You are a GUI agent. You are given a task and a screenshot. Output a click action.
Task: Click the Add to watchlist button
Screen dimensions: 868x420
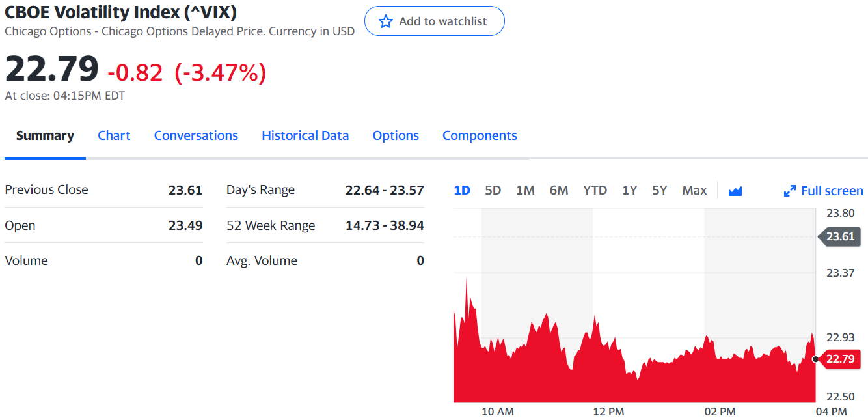point(434,21)
